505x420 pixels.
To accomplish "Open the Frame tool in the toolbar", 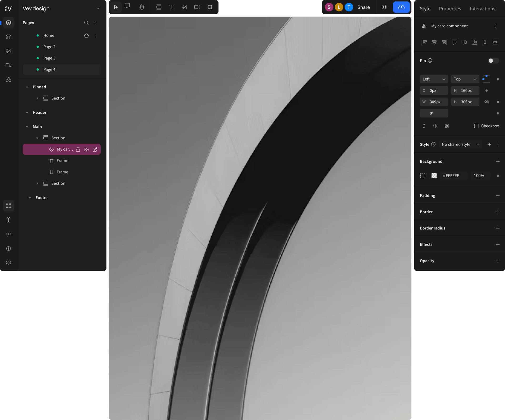I will click(210, 7).
